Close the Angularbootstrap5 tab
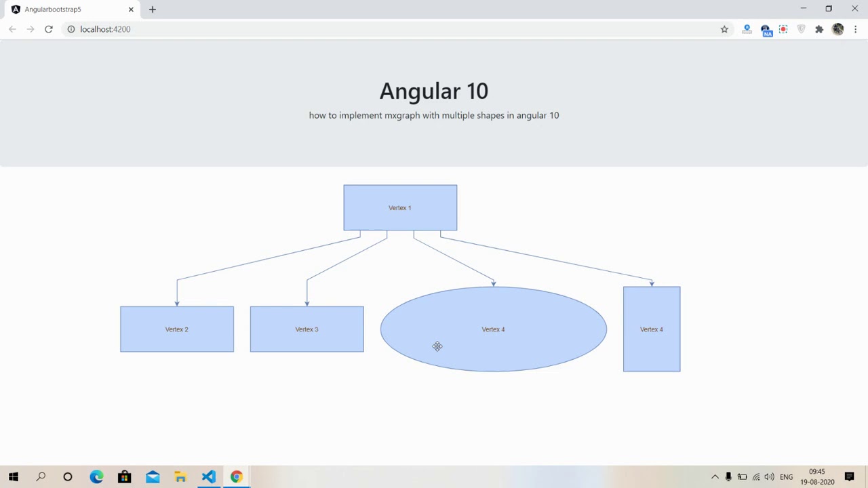 [131, 9]
